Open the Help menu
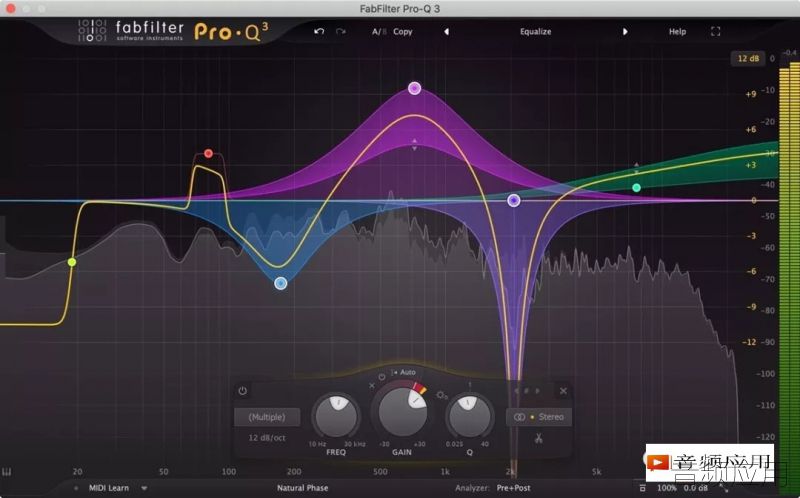 677,32
